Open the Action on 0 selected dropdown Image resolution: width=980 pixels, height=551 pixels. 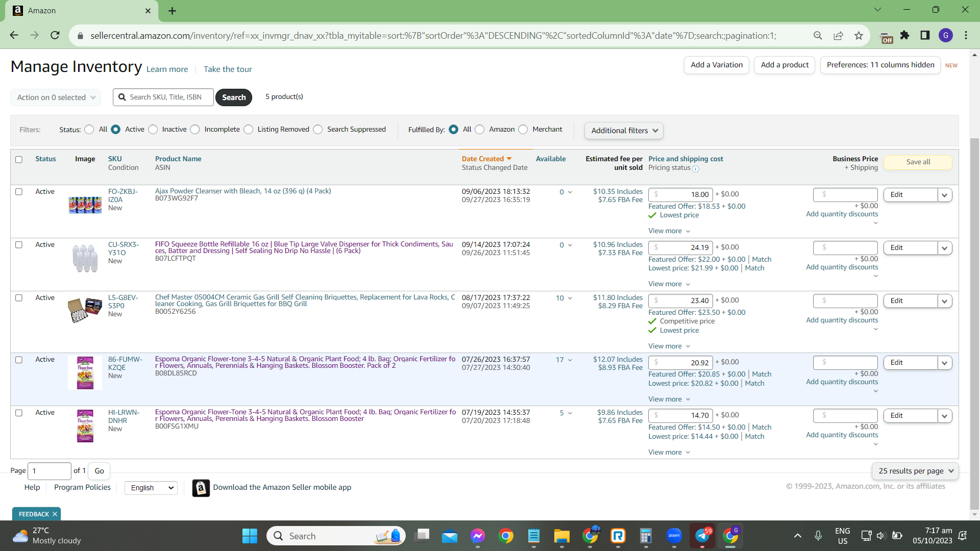pyautogui.click(x=56, y=97)
